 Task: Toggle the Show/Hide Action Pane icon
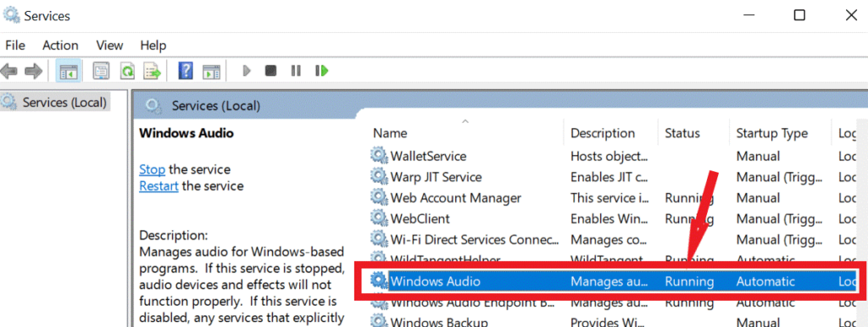click(x=211, y=71)
